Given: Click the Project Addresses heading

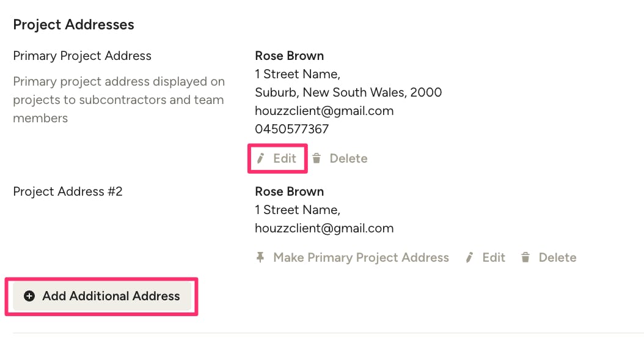Looking at the screenshot, I should 73,24.
